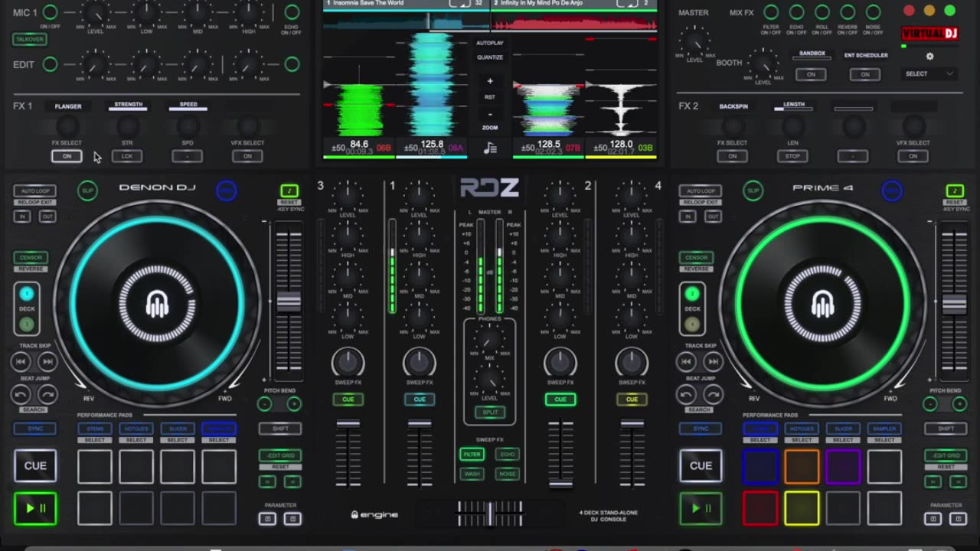Switch left deck pads to Slicer

(x=177, y=429)
